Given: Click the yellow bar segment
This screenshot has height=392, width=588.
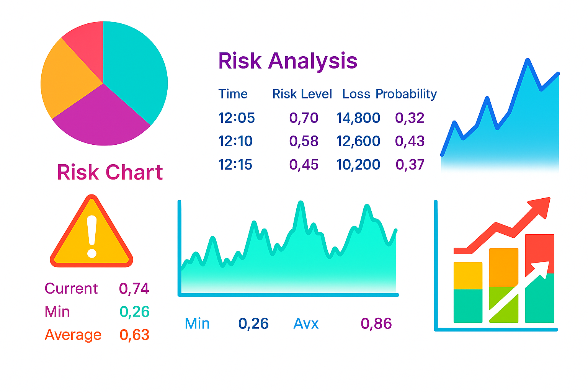Looking at the screenshot, I should [468, 276].
